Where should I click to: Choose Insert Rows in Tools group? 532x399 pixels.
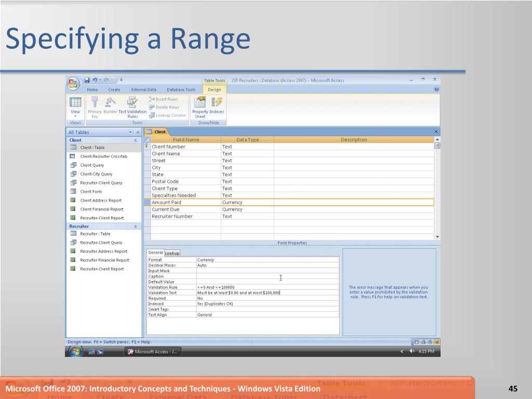tap(164, 99)
